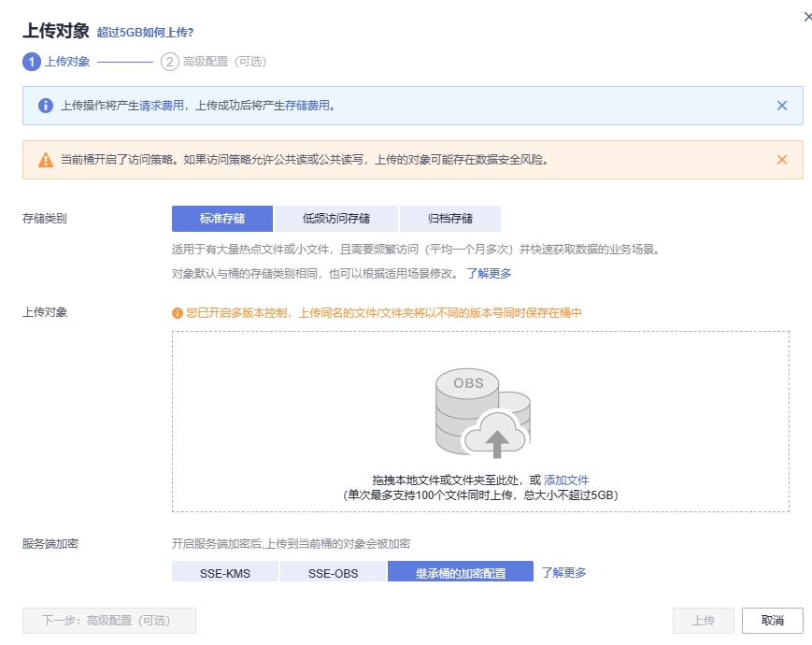Select 继承桶的加密配置 encryption option
The image size is (812, 645).
tap(460, 572)
